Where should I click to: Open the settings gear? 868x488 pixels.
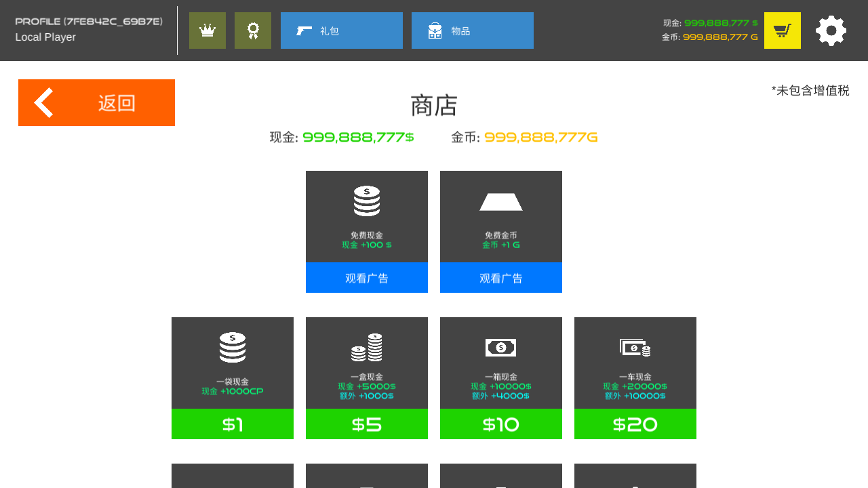(831, 30)
